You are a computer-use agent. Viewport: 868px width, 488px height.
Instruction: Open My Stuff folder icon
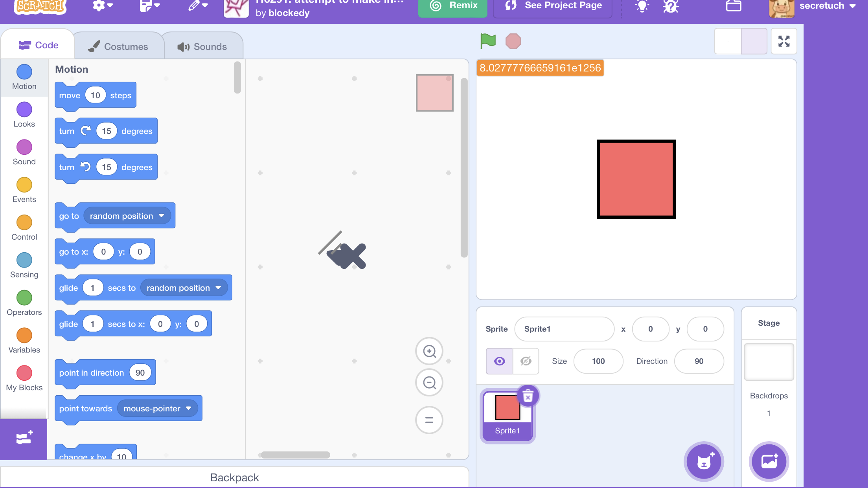click(733, 6)
